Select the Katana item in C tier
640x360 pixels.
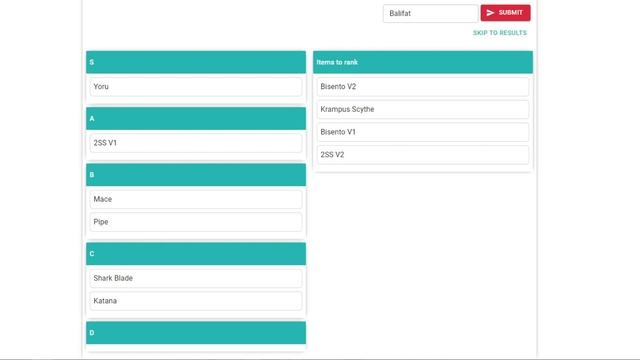[196, 301]
